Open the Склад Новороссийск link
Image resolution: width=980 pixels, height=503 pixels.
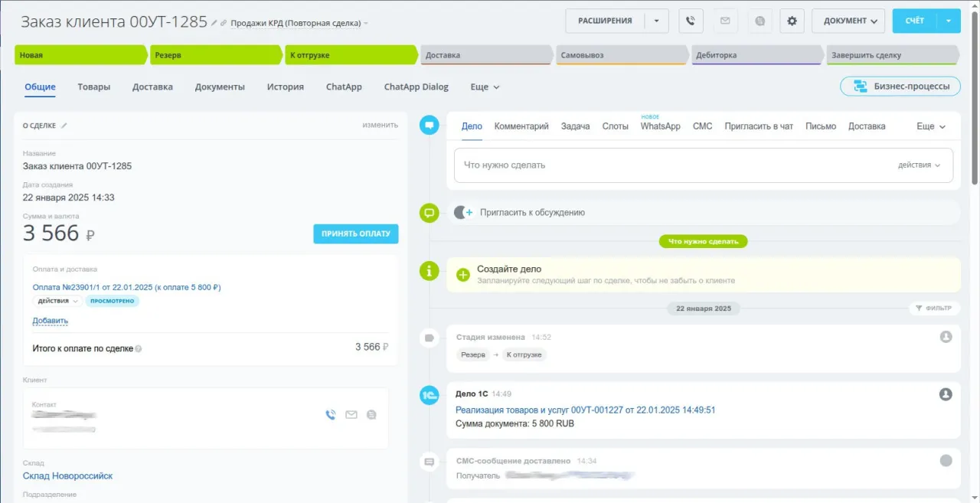tap(67, 475)
